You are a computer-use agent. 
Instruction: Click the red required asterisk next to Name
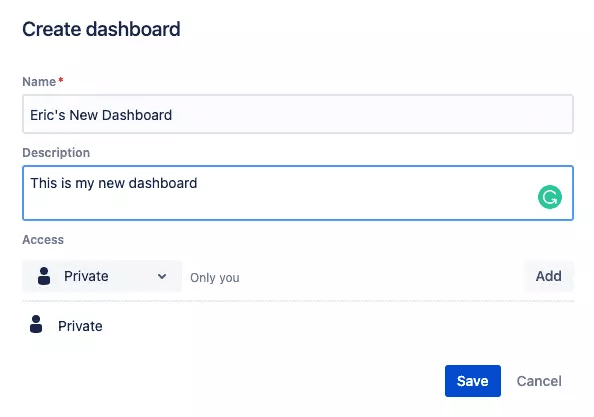pyautogui.click(x=61, y=80)
